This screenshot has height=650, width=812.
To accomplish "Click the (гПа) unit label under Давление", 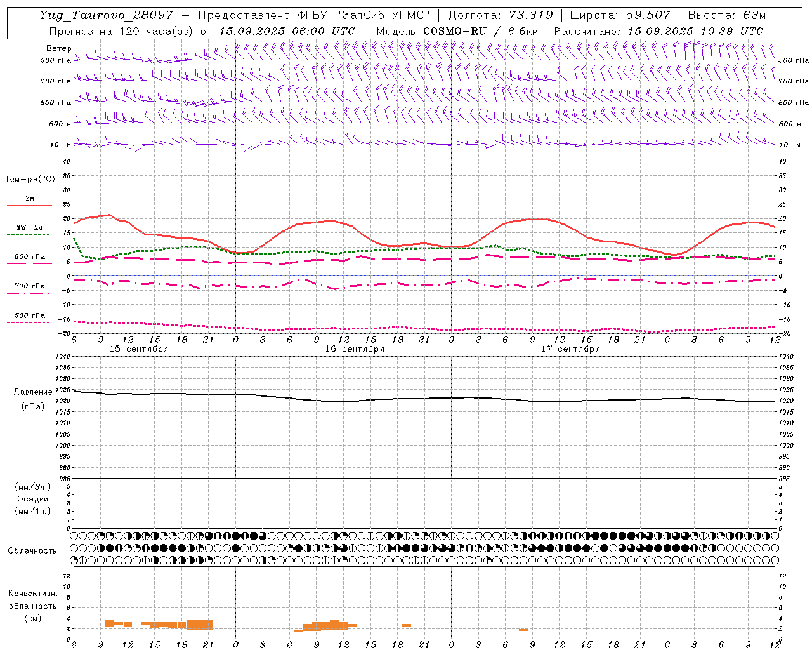I will [x=33, y=406].
